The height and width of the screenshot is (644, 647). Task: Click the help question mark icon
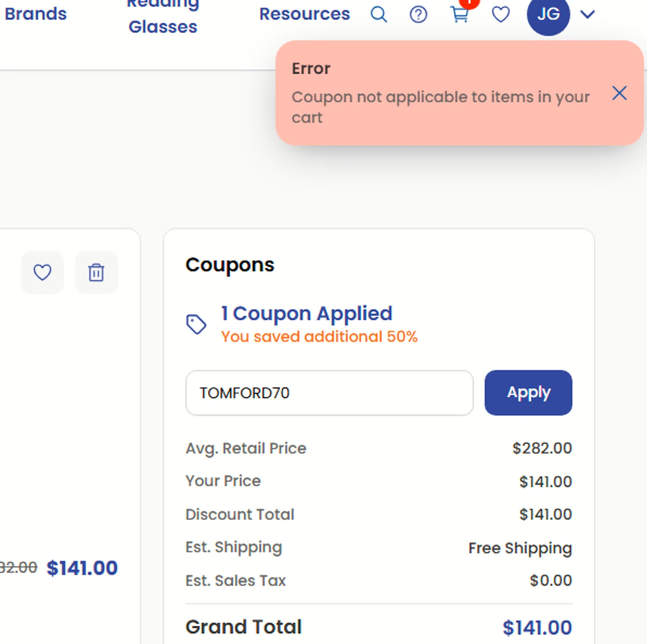(x=418, y=14)
